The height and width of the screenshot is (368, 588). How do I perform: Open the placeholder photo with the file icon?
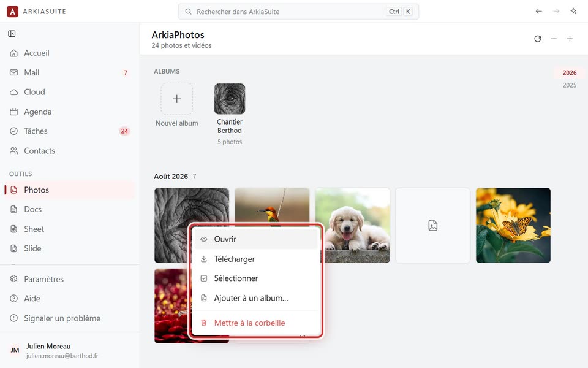pyautogui.click(x=433, y=225)
